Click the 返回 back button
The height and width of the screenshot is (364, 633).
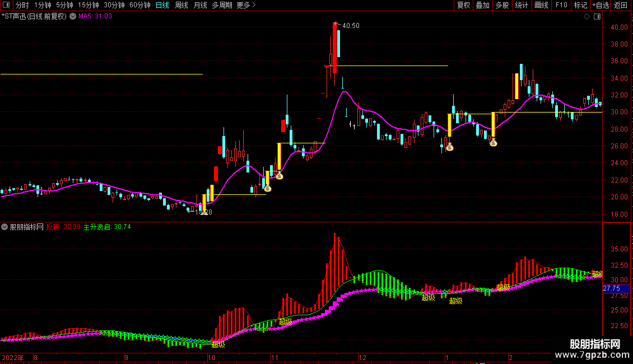[x=621, y=5]
